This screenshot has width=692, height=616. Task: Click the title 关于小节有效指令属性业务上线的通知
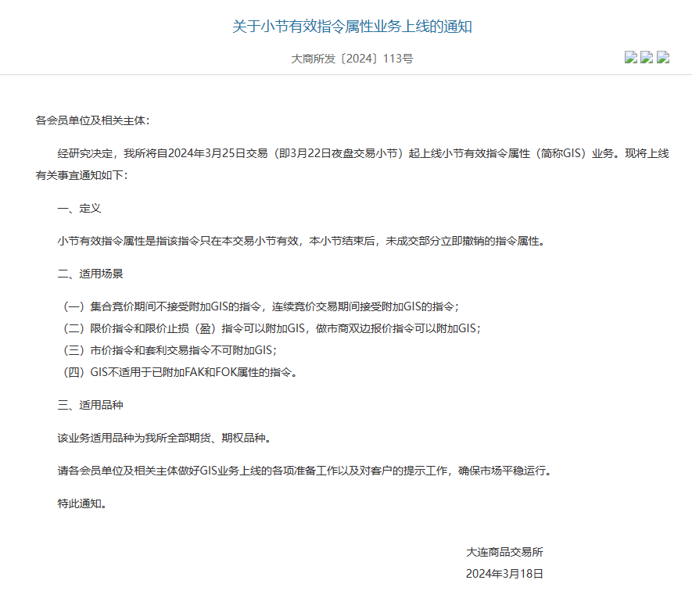coord(352,27)
